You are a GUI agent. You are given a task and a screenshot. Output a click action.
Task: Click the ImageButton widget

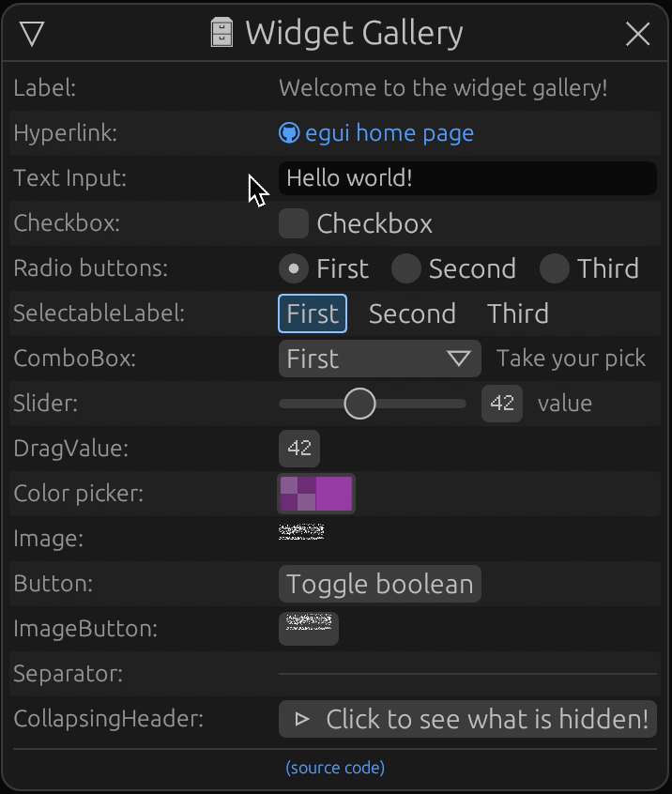pos(308,629)
